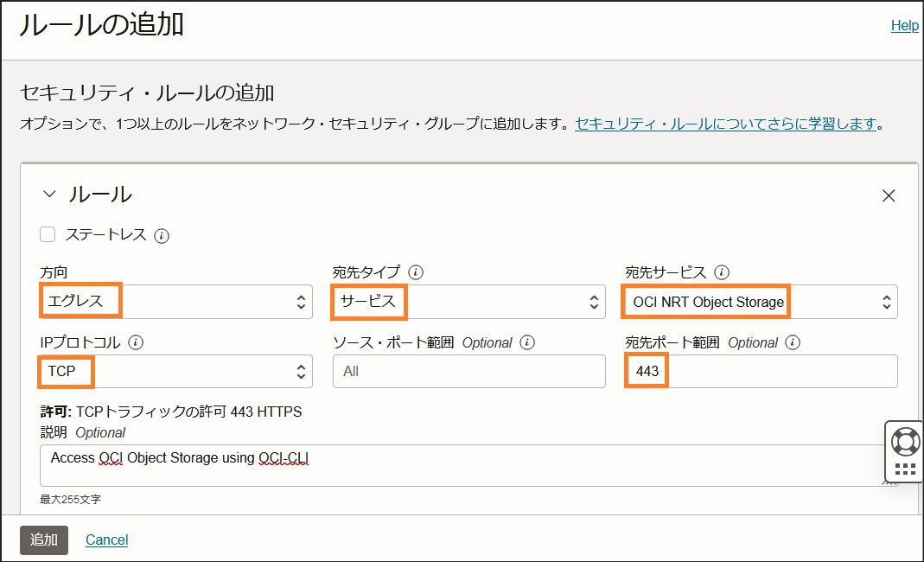The width and height of the screenshot is (924, 562).
Task: Open the lifebuoy support icon
Action: (905, 441)
